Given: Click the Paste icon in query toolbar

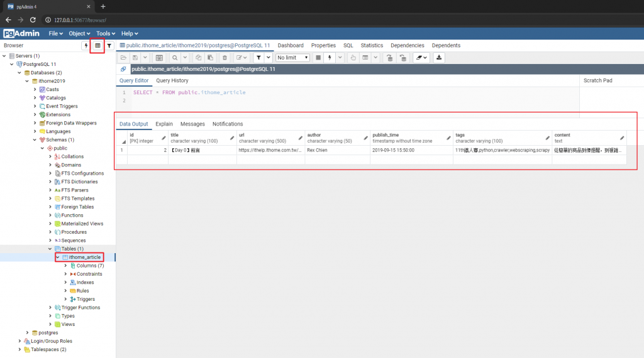Looking at the screenshot, I should [210, 58].
